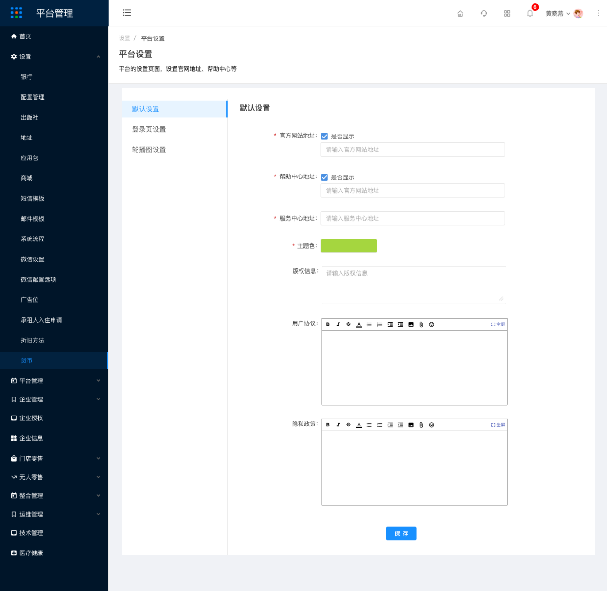Click the text area of the editor above the Save button
This screenshot has height=591, width=607.
pyautogui.click(x=414, y=468)
